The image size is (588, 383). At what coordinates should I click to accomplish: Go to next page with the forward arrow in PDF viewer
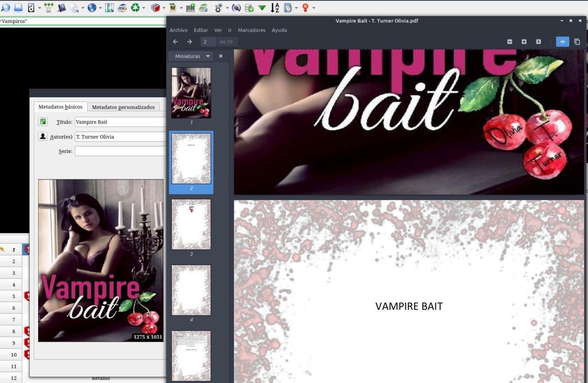pyautogui.click(x=189, y=42)
